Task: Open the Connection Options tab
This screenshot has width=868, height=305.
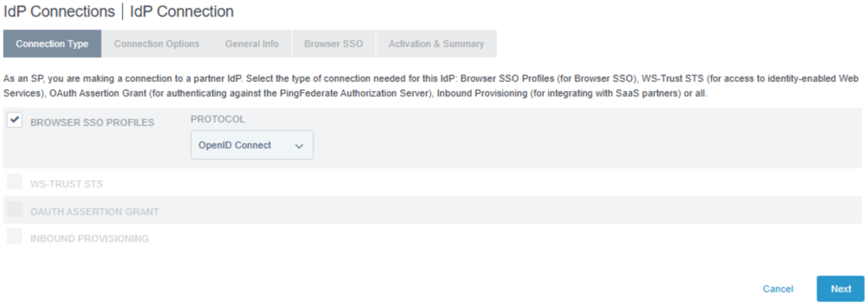Action: coord(157,44)
